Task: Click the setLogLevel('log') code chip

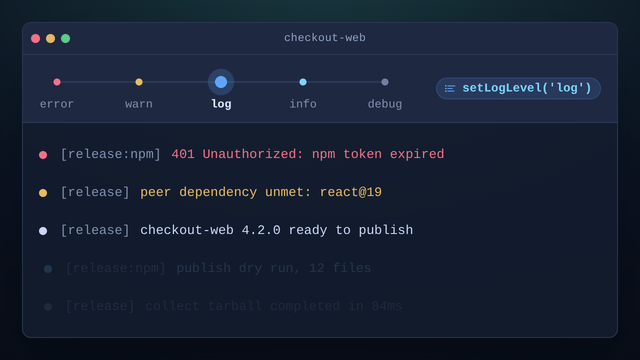Action: pyautogui.click(x=518, y=88)
